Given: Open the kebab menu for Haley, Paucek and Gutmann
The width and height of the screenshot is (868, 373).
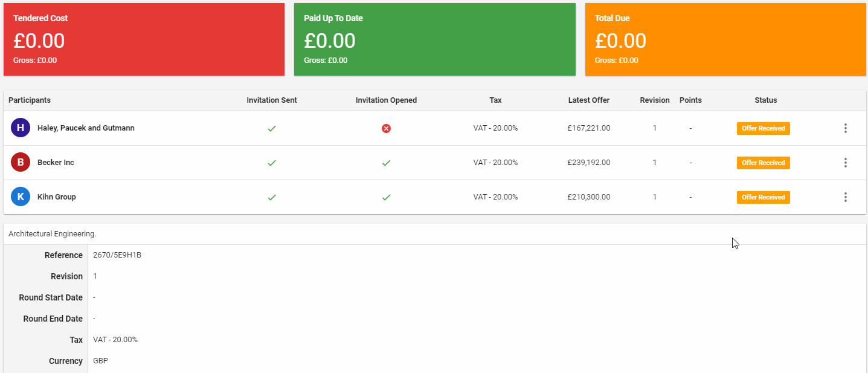Looking at the screenshot, I should 846,128.
